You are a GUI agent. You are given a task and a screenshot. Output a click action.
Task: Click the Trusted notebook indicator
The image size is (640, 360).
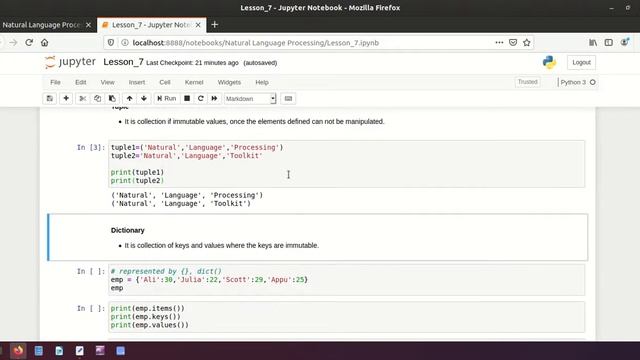pos(527,82)
